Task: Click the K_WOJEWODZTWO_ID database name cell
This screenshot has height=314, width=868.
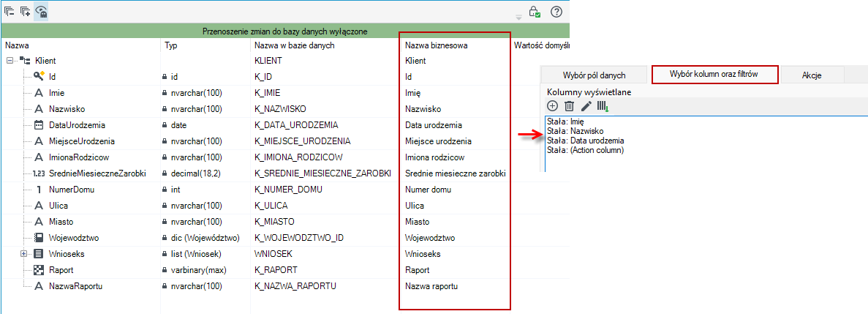Action: 300,238
